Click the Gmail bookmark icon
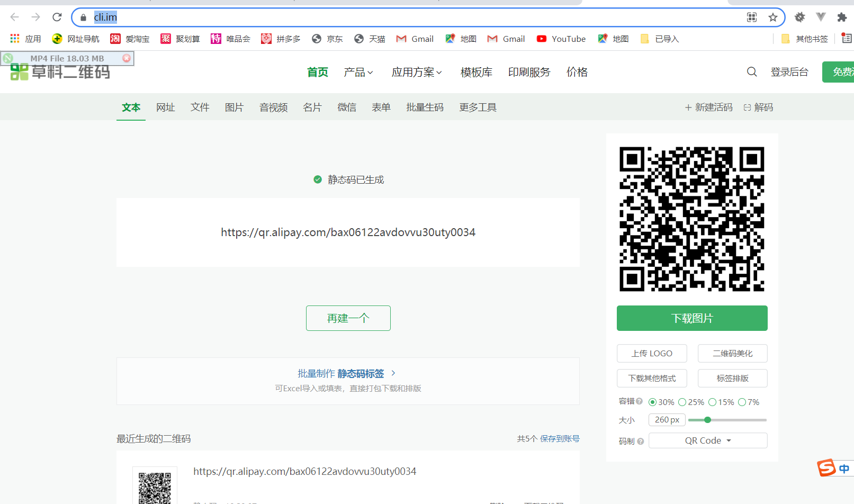854x504 pixels. 402,38
